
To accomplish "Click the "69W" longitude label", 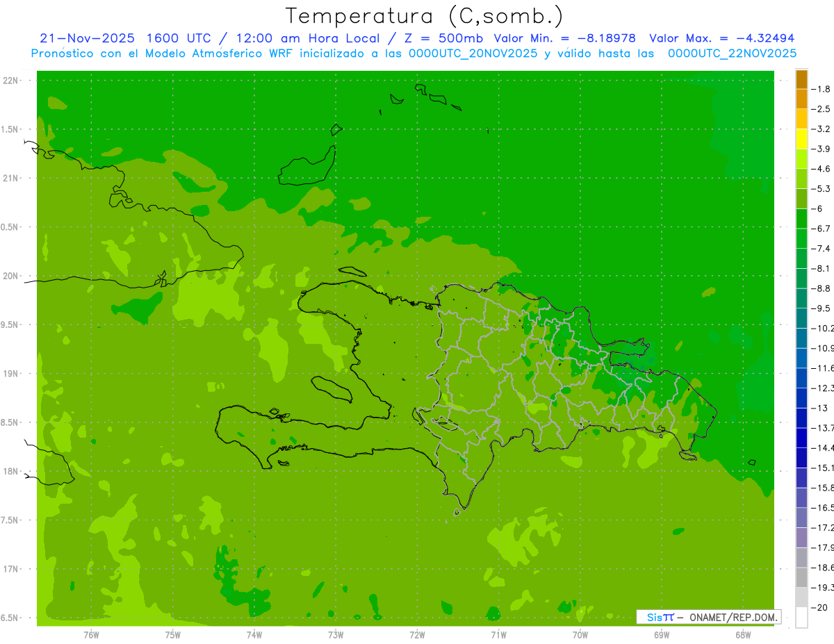I will [x=661, y=634].
